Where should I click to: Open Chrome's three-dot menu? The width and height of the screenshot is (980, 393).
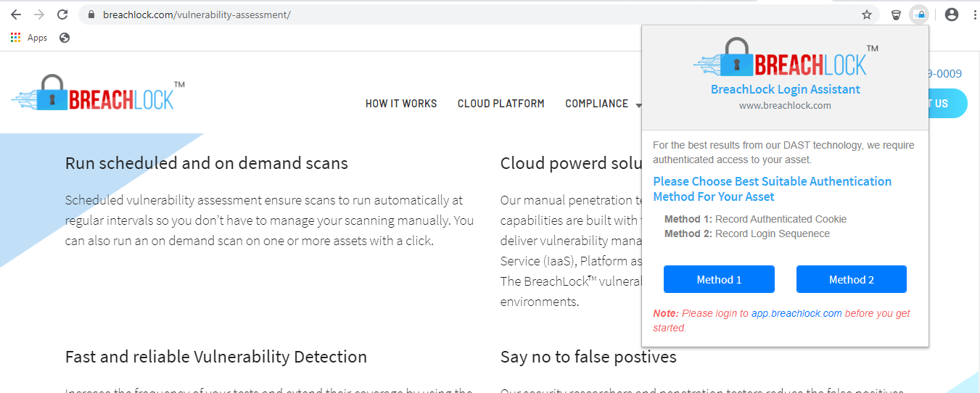pos(973,15)
